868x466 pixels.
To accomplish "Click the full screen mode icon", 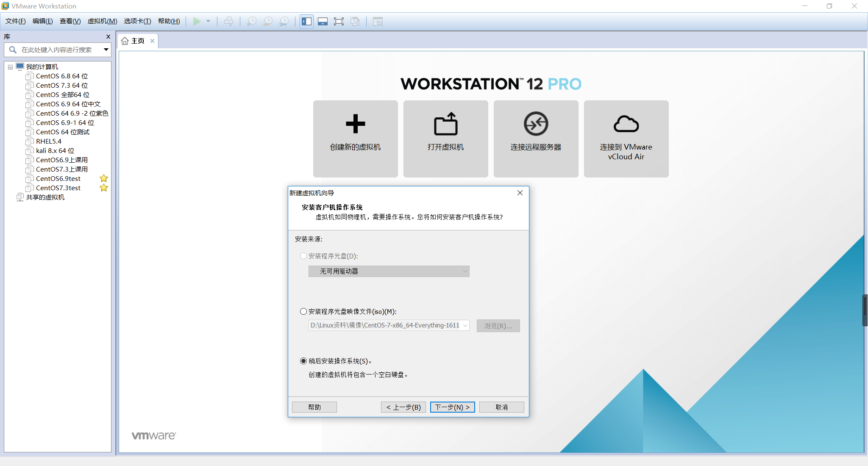I will (339, 21).
